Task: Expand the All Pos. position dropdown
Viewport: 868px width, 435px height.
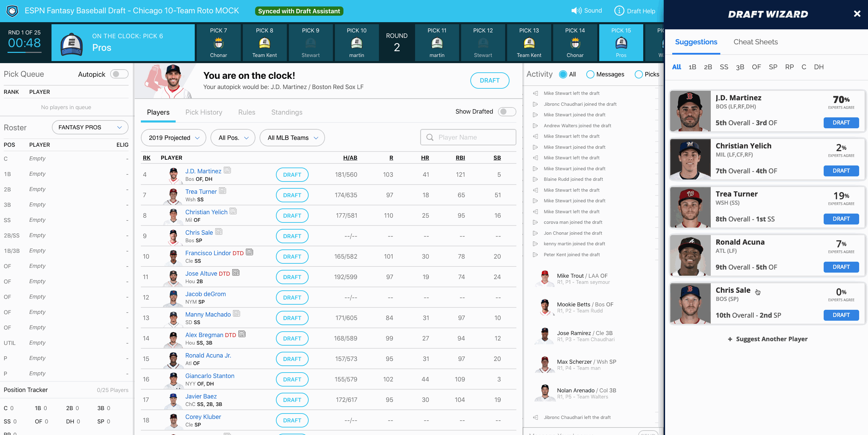Action: 232,137
